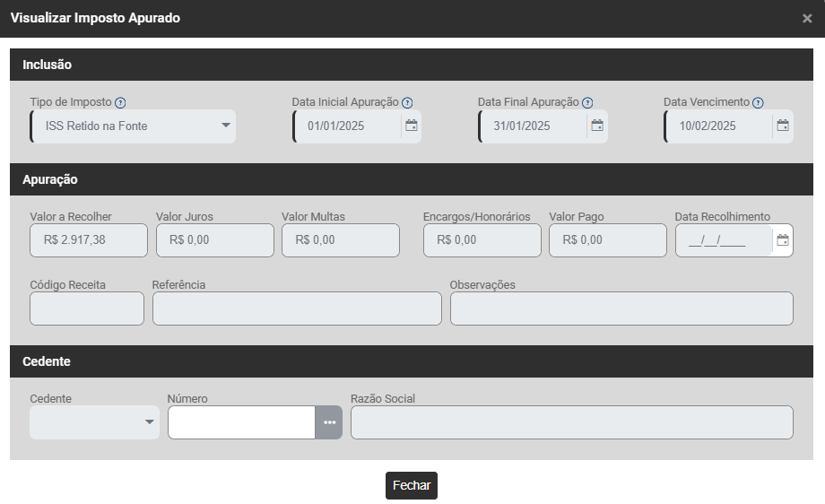Click the ellipsis lookup button next to Número
The width and height of the screenshot is (825, 504).
tap(329, 422)
